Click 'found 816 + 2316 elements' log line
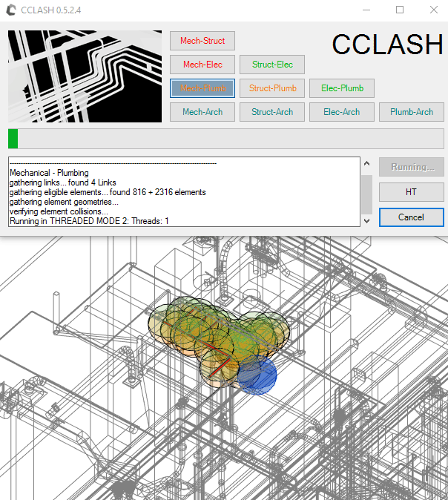448x500 pixels. click(x=108, y=192)
